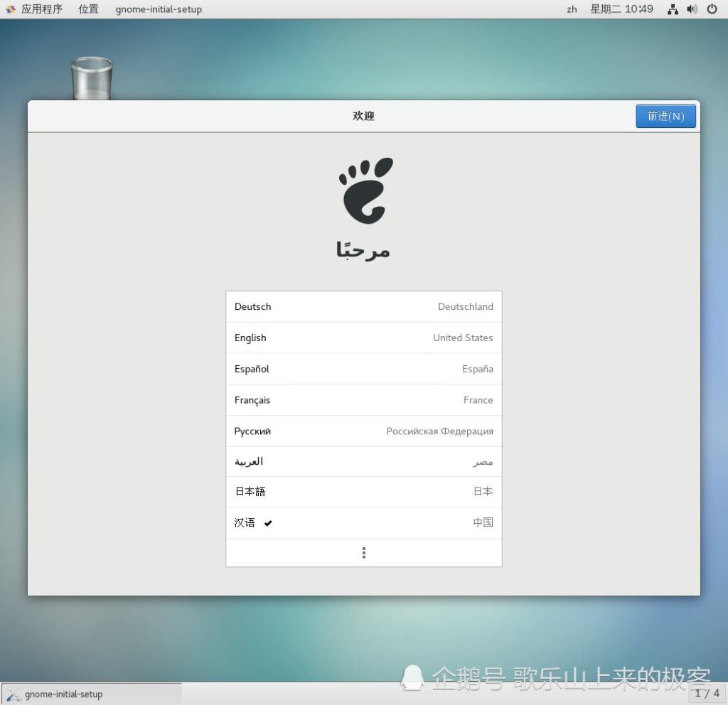Image resolution: width=728 pixels, height=705 pixels.
Task: Select Deutsch language row
Action: (363, 306)
